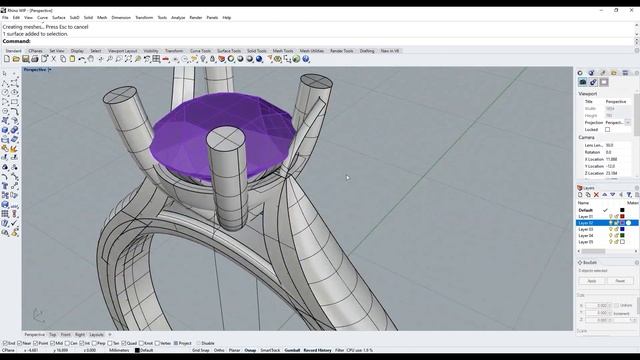Click the Lens Length value field
The width and height of the screenshot is (640, 360).
[617, 145]
